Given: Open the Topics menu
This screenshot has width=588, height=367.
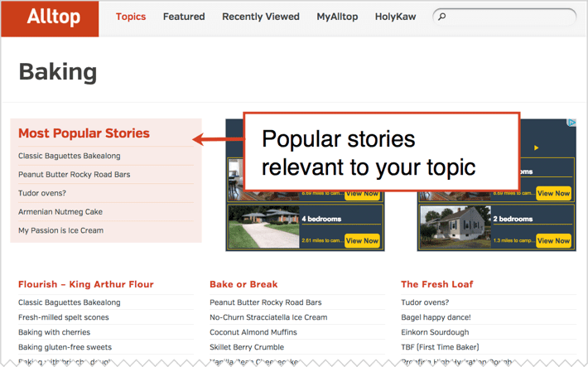Looking at the screenshot, I should [x=131, y=17].
